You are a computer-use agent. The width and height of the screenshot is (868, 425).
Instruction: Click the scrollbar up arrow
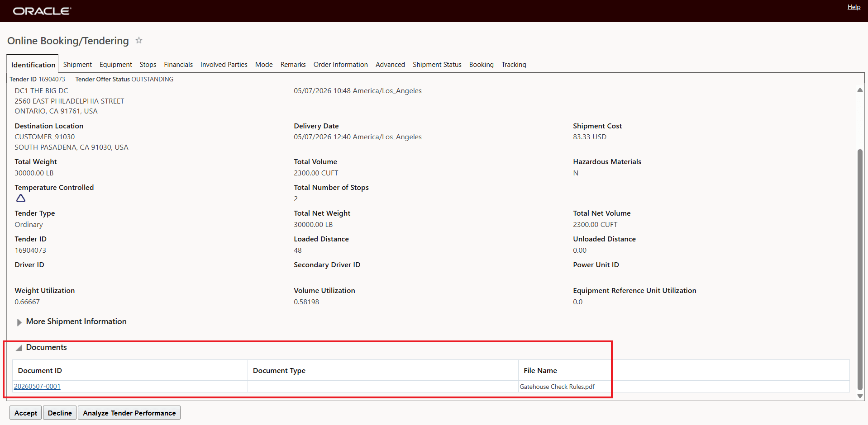tap(860, 90)
